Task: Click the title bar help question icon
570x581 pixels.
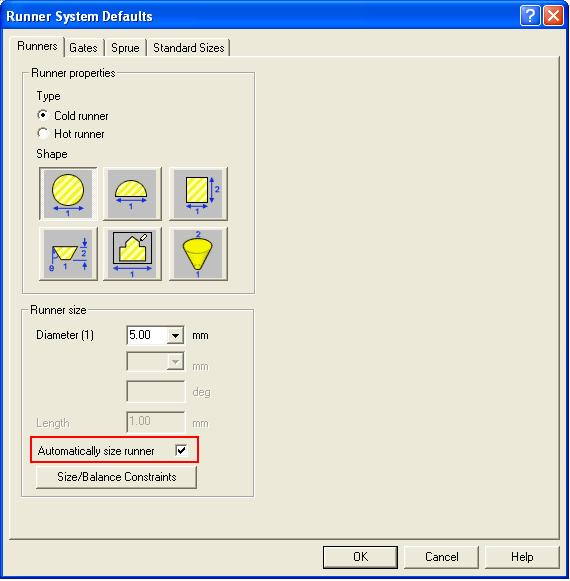Action: [x=530, y=16]
